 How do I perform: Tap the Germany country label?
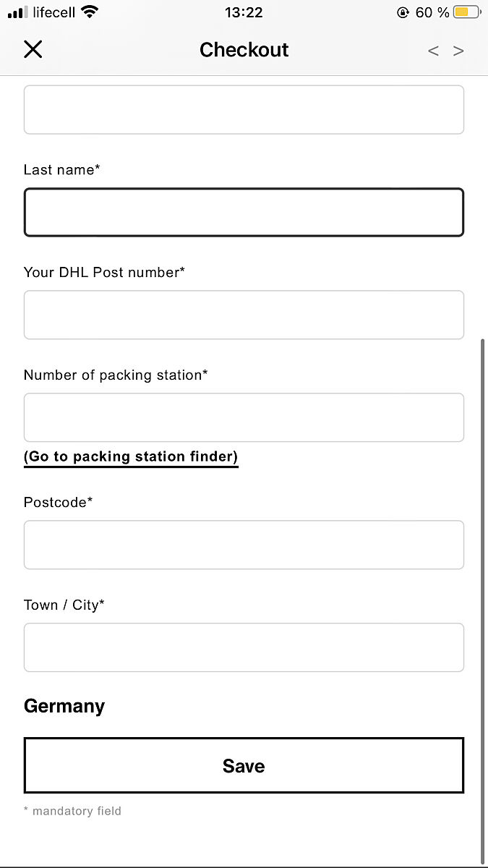click(x=64, y=706)
